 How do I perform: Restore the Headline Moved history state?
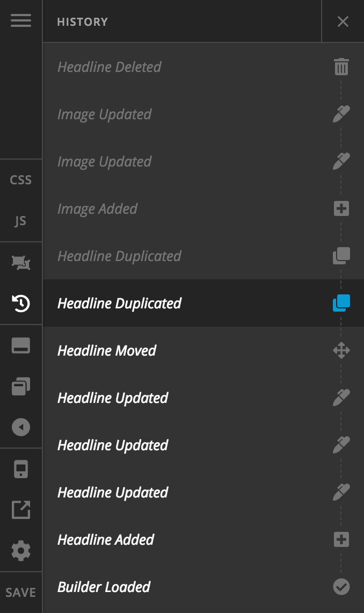[107, 351]
